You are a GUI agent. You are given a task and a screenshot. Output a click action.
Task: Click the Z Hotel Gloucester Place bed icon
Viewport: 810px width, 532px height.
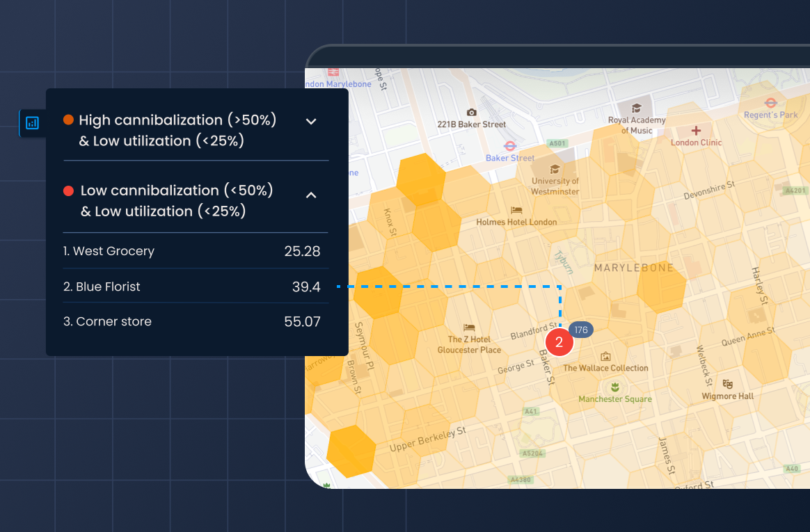click(x=468, y=326)
